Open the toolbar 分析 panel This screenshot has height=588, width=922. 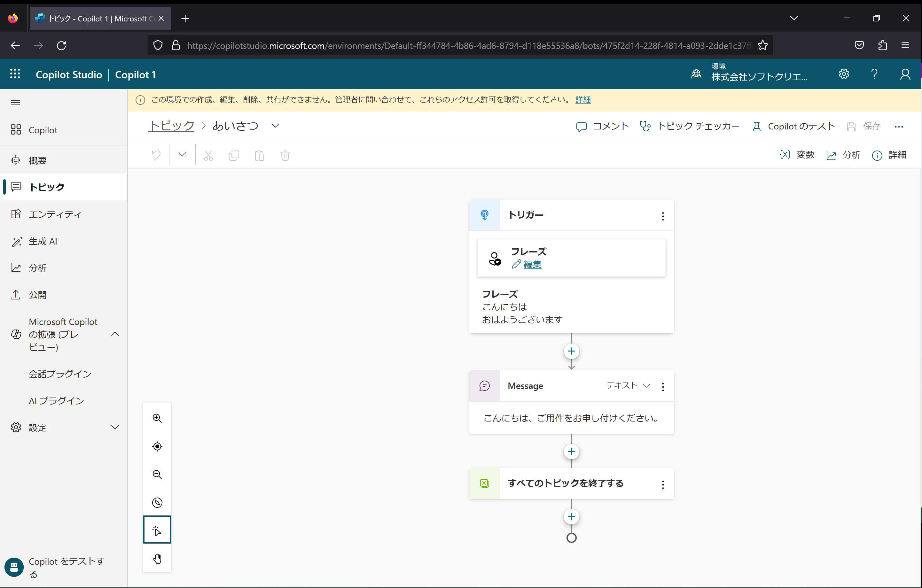[843, 155]
